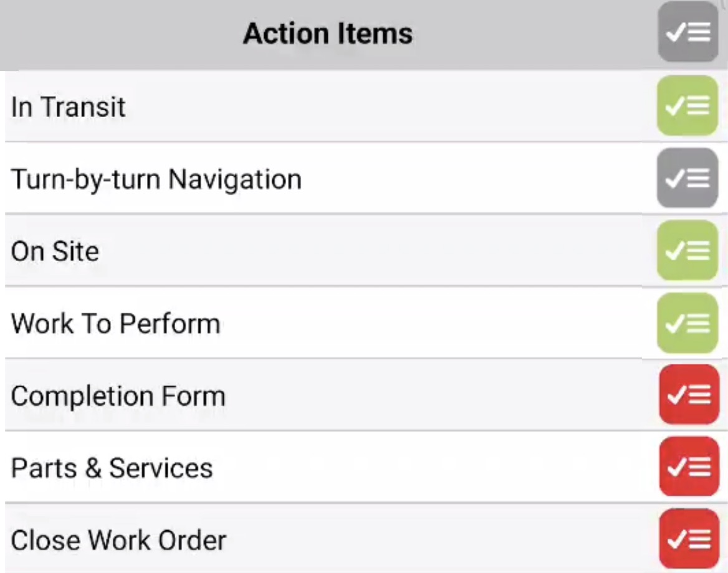Tap the red checklist icon for Close Work Order
Screen dimensions: 728x573
(689, 539)
